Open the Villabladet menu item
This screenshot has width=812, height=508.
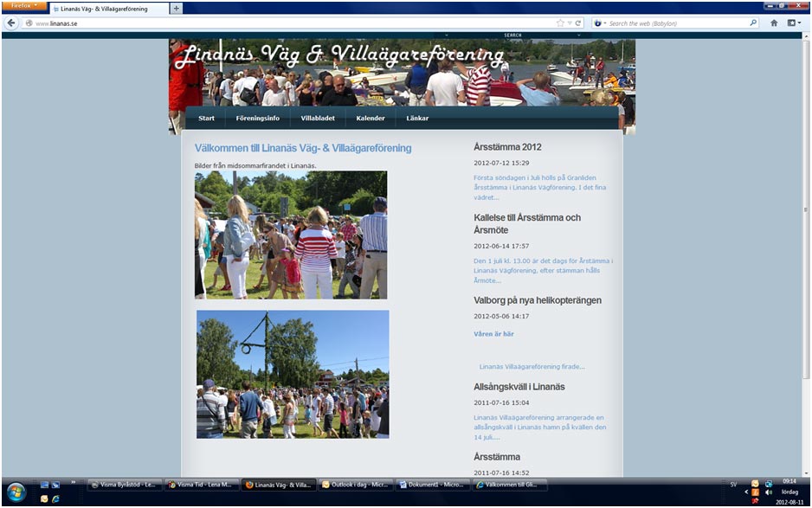point(318,118)
